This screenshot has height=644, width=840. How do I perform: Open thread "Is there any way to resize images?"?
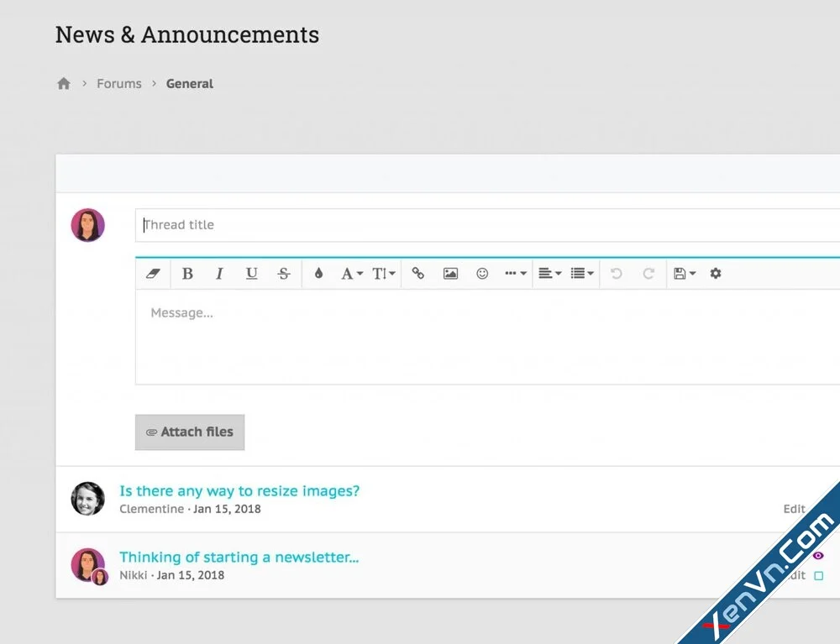[x=239, y=491]
